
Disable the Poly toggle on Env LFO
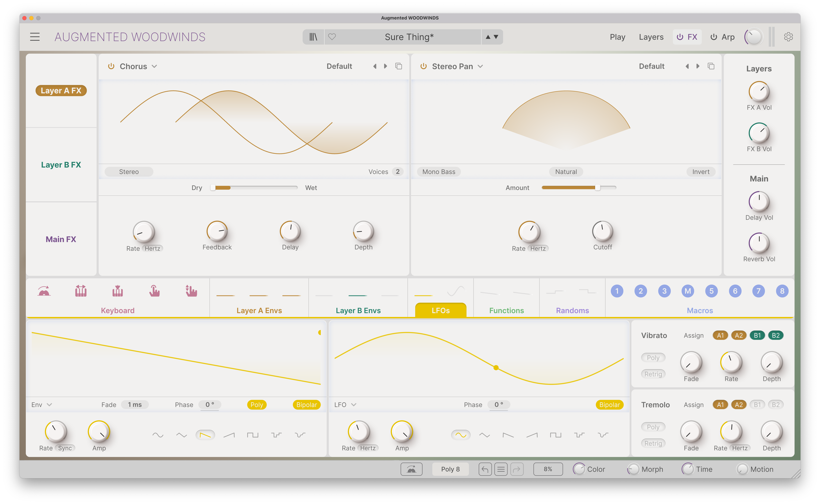point(257,404)
